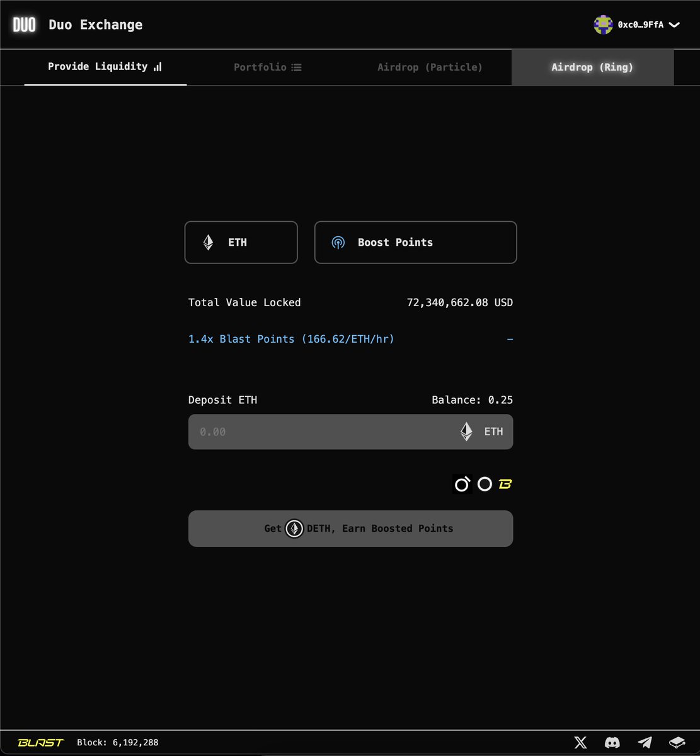Click the Total Value Locked label
The image size is (700, 756).
pyautogui.click(x=244, y=302)
